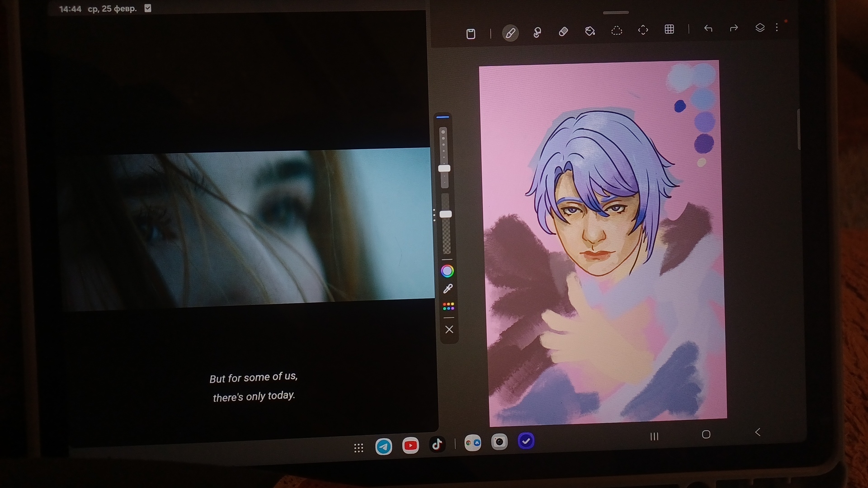Open the Layers panel
Screen dimensions: 868x488
point(760,27)
